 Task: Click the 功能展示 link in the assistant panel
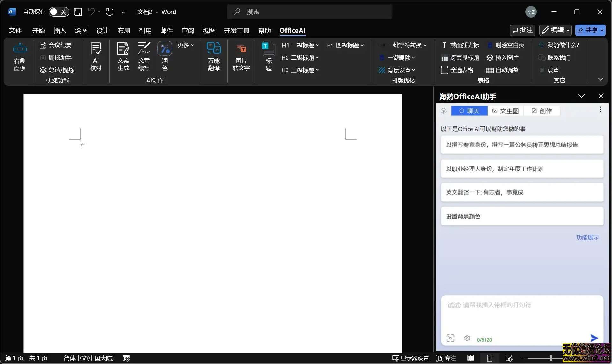pos(587,238)
